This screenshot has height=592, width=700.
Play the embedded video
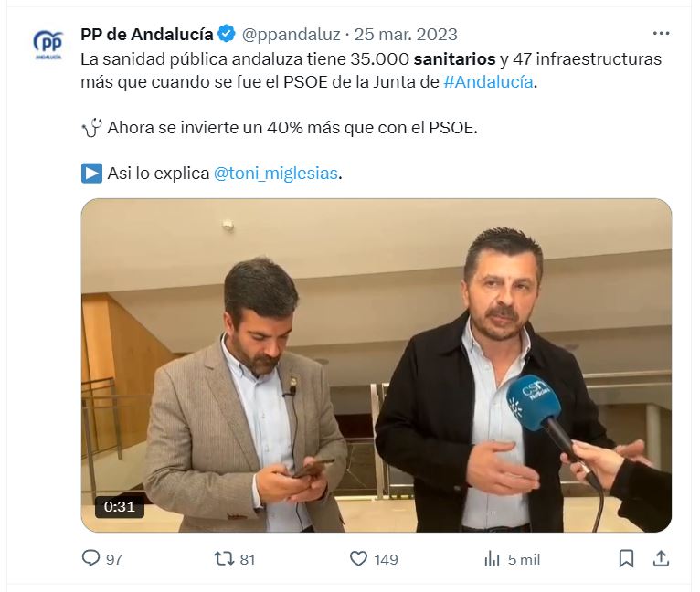[x=377, y=365]
